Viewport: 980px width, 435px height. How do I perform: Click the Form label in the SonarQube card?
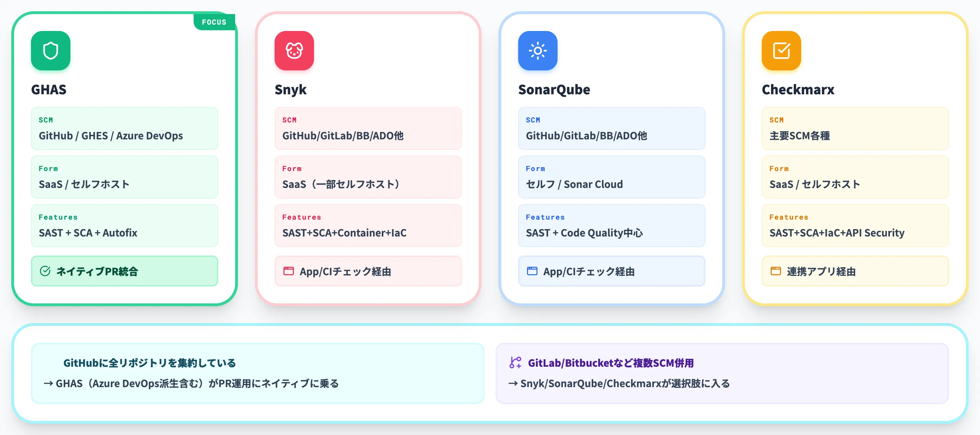(535, 169)
